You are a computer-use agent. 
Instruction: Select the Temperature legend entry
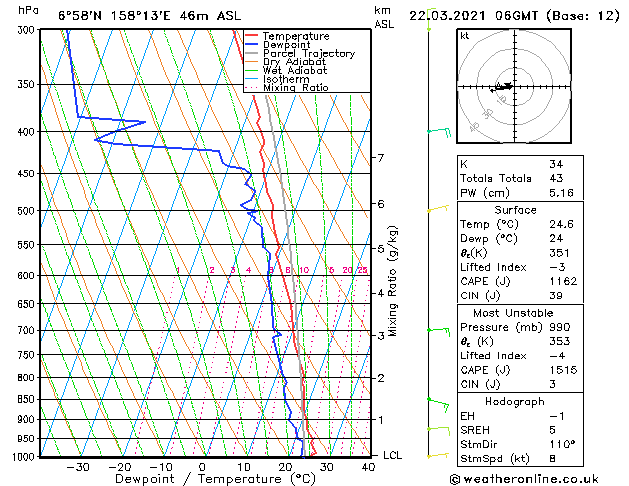(296, 36)
